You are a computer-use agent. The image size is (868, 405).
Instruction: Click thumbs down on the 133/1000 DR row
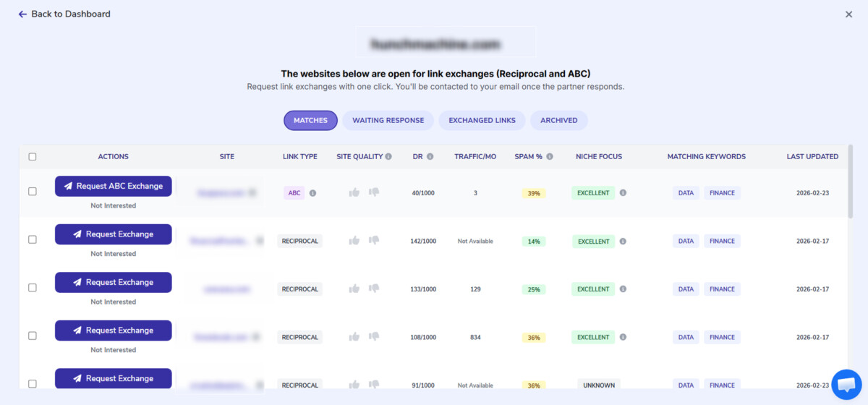point(374,289)
